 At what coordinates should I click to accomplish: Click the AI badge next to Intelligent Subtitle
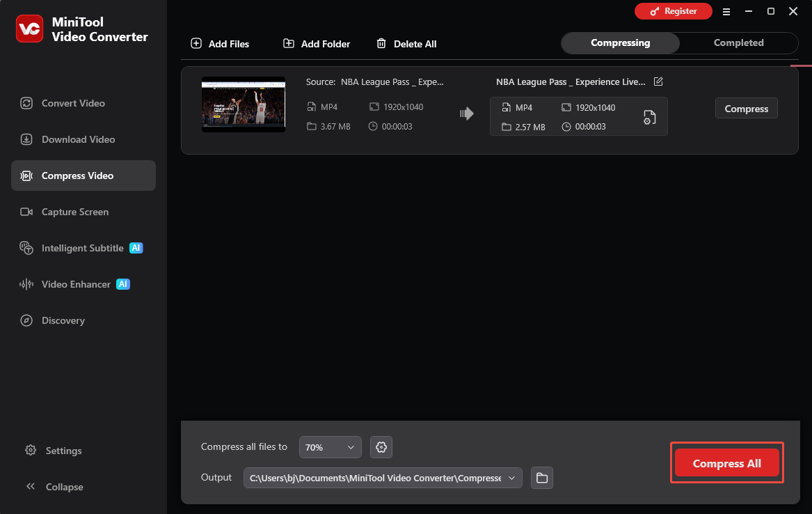(x=136, y=248)
